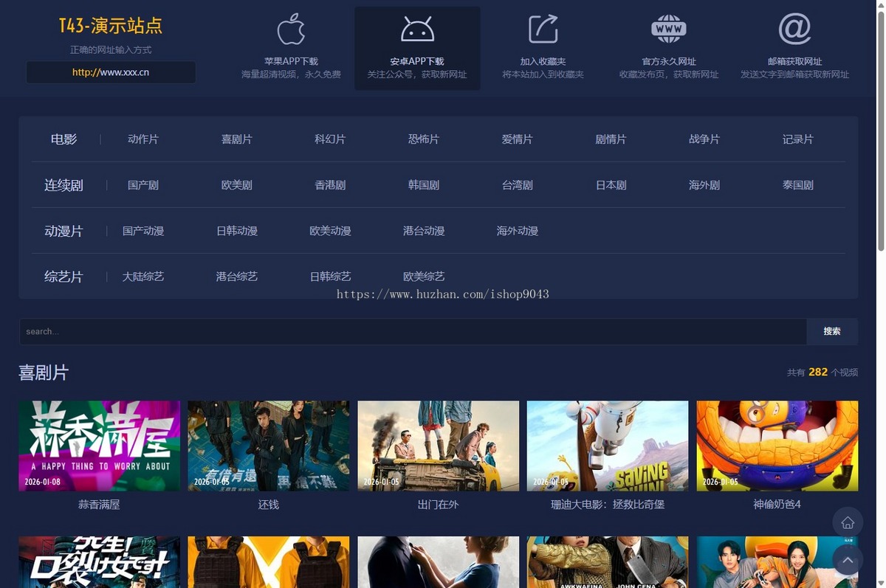
Task: Open the 出门在外 movie poster
Action: [x=438, y=446]
